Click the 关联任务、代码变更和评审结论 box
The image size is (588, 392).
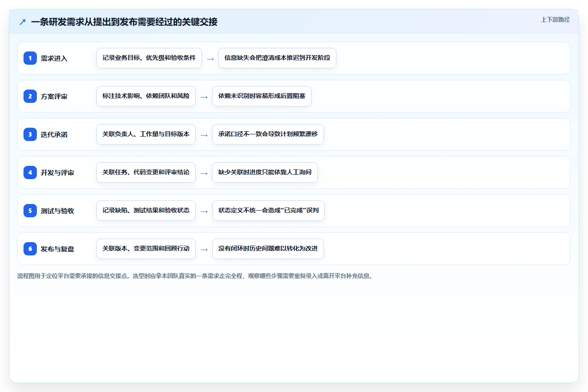[146, 172]
